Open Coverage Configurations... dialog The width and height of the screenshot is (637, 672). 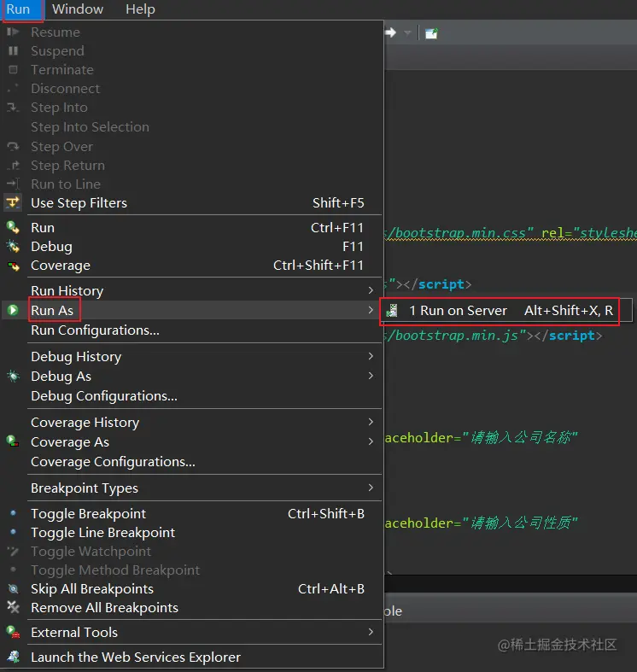[193, 462]
